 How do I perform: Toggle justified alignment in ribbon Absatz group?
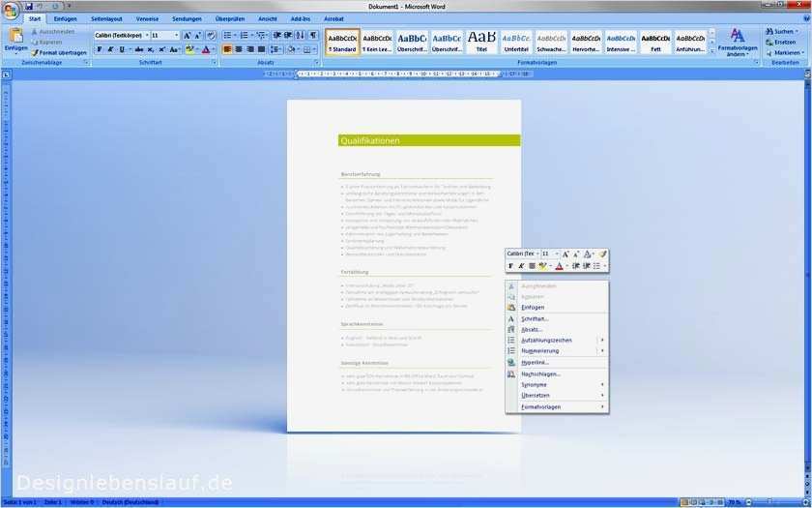click(x=262, y=49)
